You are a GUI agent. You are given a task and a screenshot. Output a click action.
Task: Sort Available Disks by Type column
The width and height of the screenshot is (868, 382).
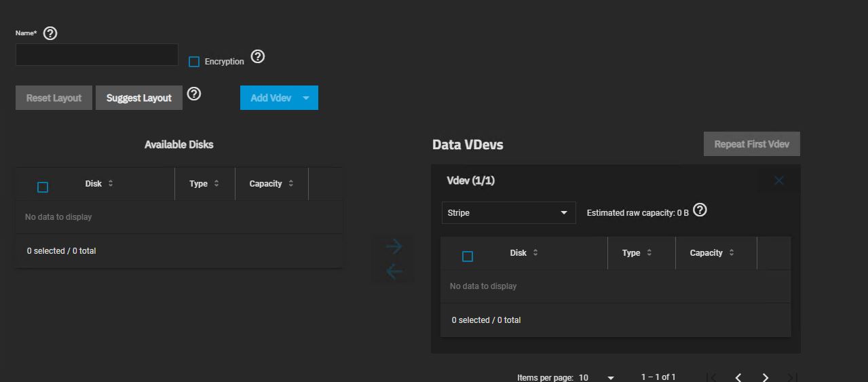pos(204,184)
